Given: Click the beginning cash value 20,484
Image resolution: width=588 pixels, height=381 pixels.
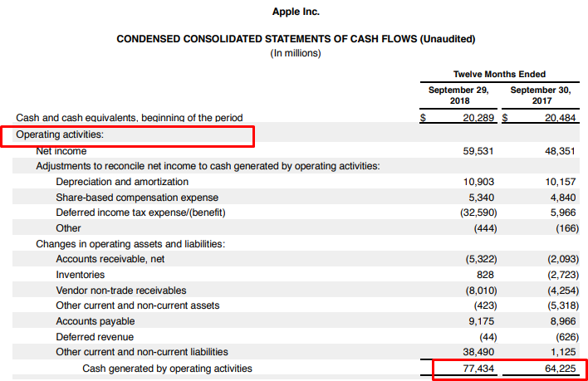Looking at the screenshot, I should pos(560,118).
